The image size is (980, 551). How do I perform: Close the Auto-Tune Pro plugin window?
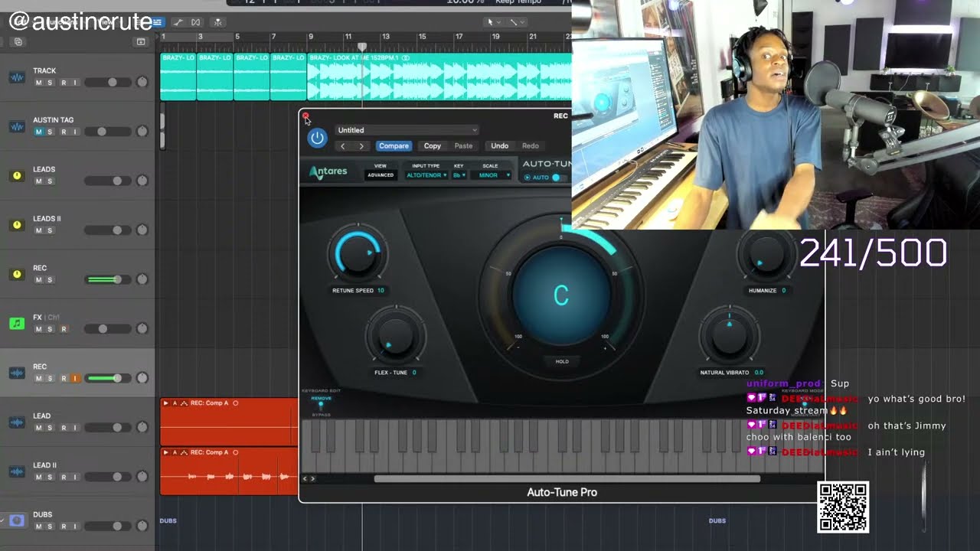(305, 116)
